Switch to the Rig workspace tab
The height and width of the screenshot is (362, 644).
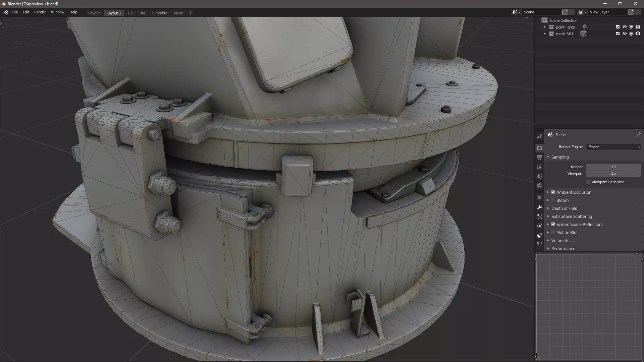point(142,13)
